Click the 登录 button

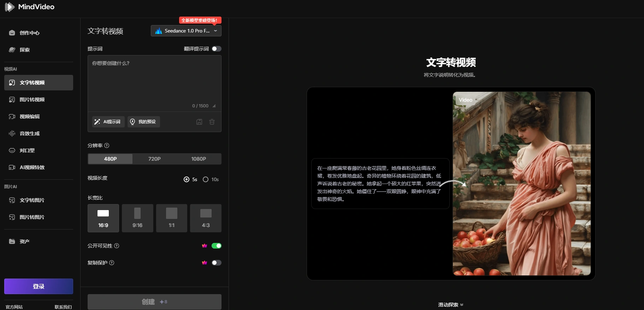tap(39, 286)
